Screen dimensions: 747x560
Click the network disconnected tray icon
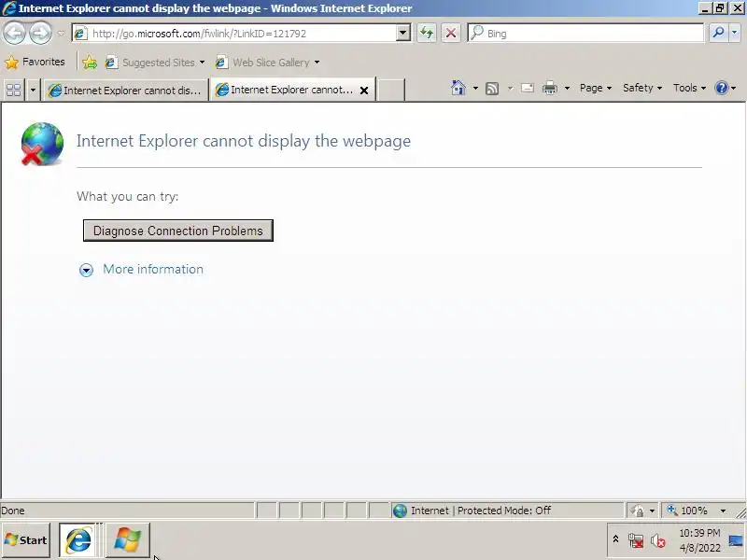(636, 541)
